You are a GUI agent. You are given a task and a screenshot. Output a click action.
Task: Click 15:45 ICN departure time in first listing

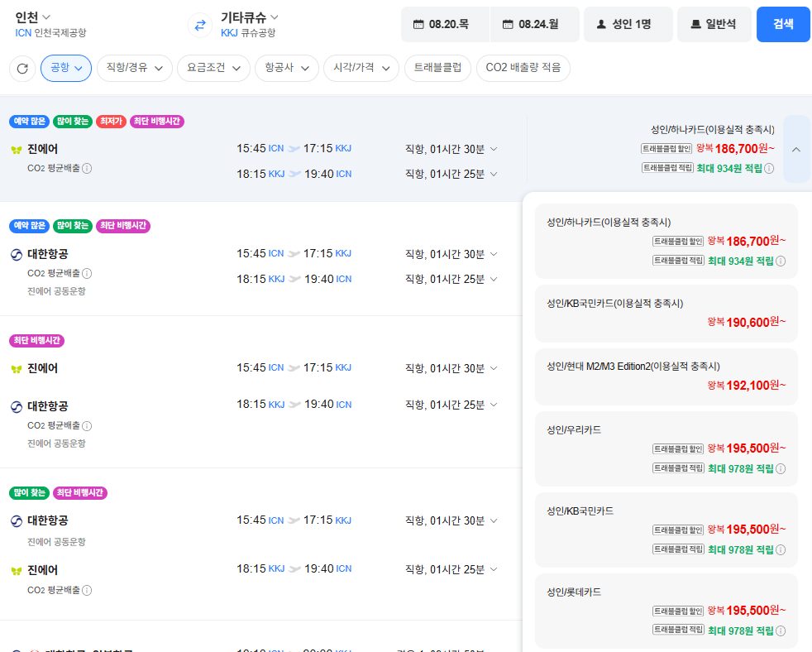tap(260, 149)
